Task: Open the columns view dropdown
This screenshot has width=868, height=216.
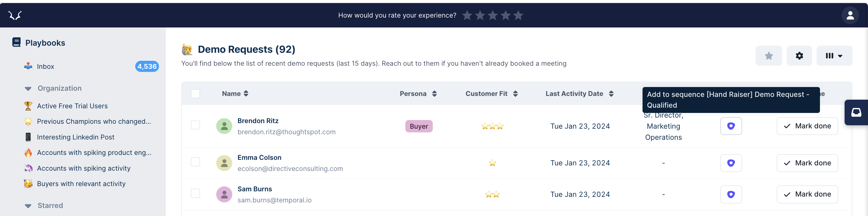Action: [x=834, y=56]
